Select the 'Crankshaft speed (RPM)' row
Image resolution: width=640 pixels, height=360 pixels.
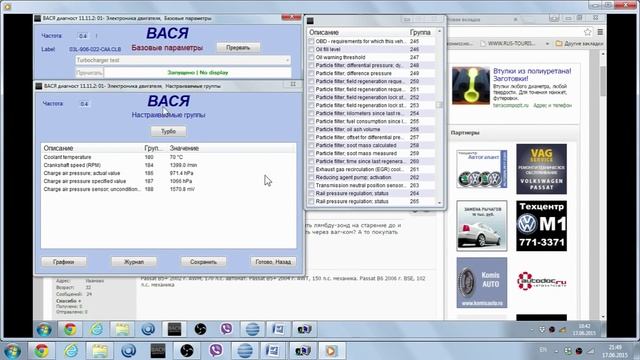(x=168, y=165)
